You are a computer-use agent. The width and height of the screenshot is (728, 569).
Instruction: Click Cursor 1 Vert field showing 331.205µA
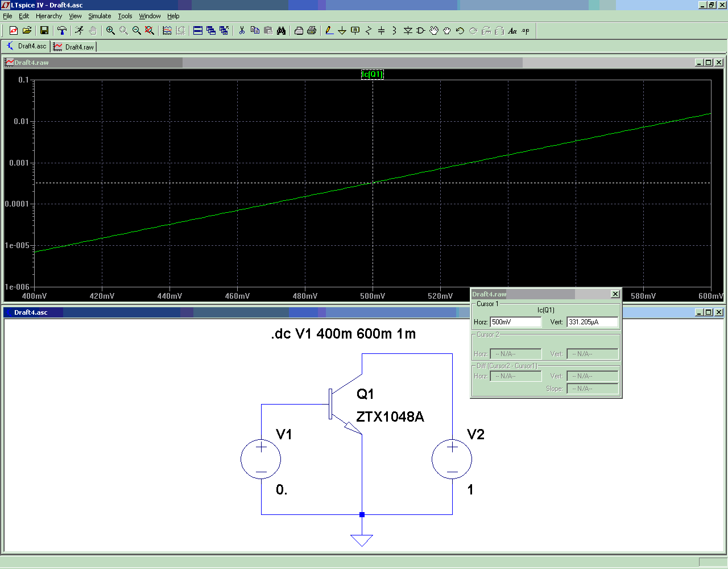click(x=593, y=322)
